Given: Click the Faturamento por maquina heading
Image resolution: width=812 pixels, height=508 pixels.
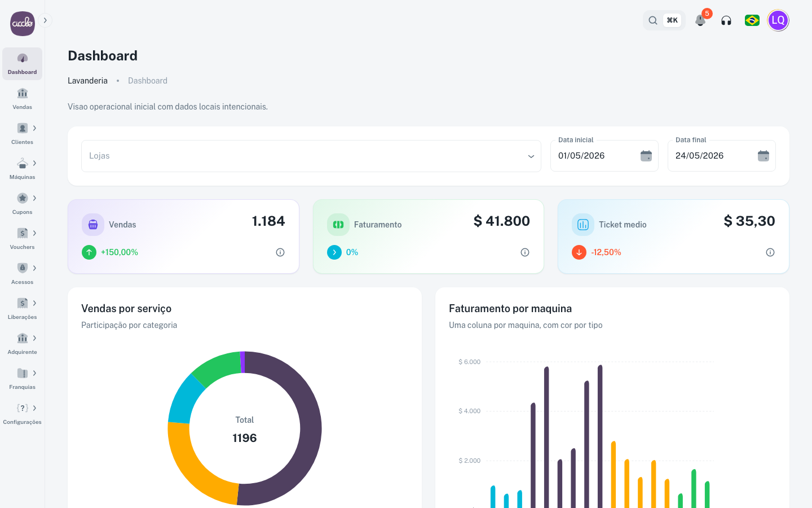Looking at the screenshot, I should [510, 309].
